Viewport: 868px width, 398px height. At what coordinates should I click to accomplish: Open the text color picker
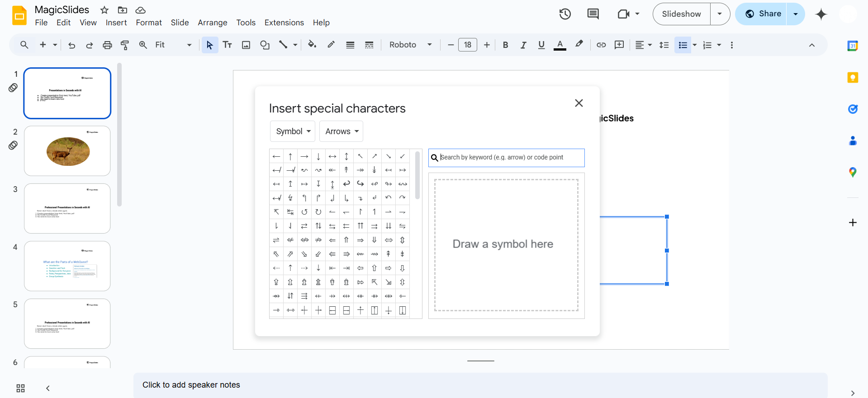(560, 45)
